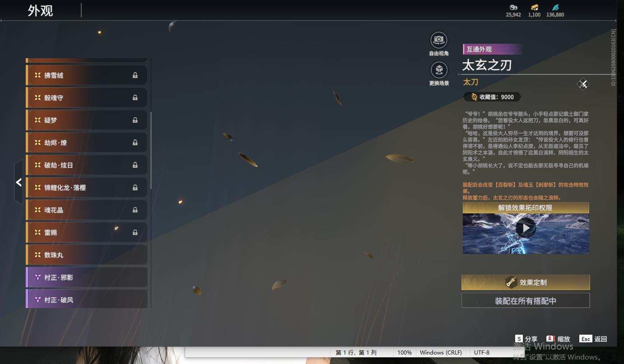Click the silver coin currency 25,942
Viewport: 624px width, 364px height.
(x=513, y=11)
